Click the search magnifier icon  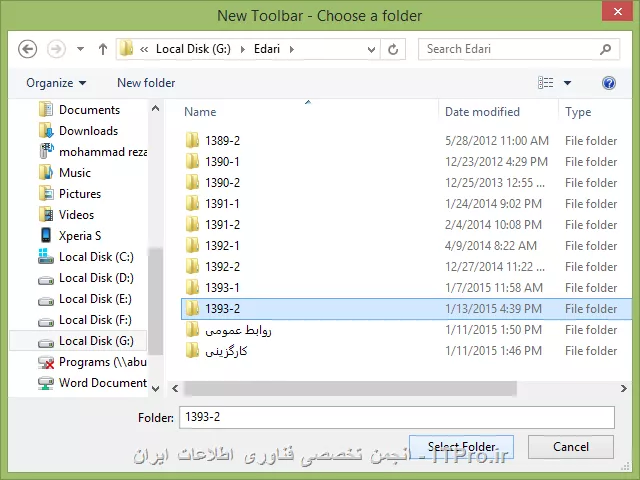click(606, 49)
